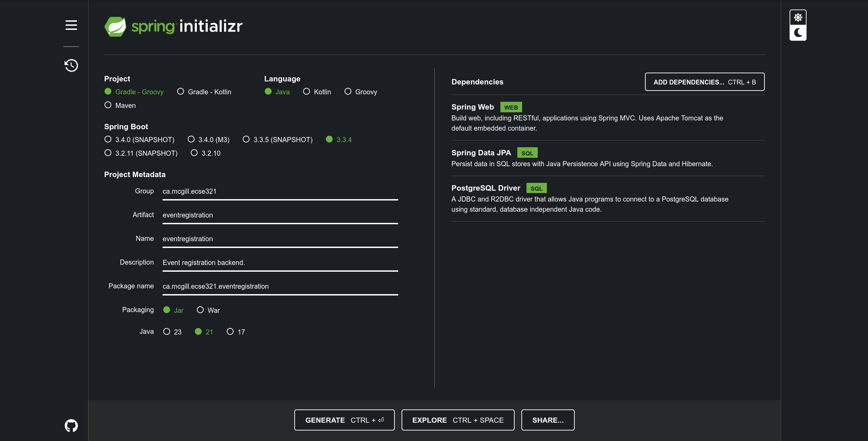Edit the Description field
This screenshot has width=868, height=441.
pos(280,263)
